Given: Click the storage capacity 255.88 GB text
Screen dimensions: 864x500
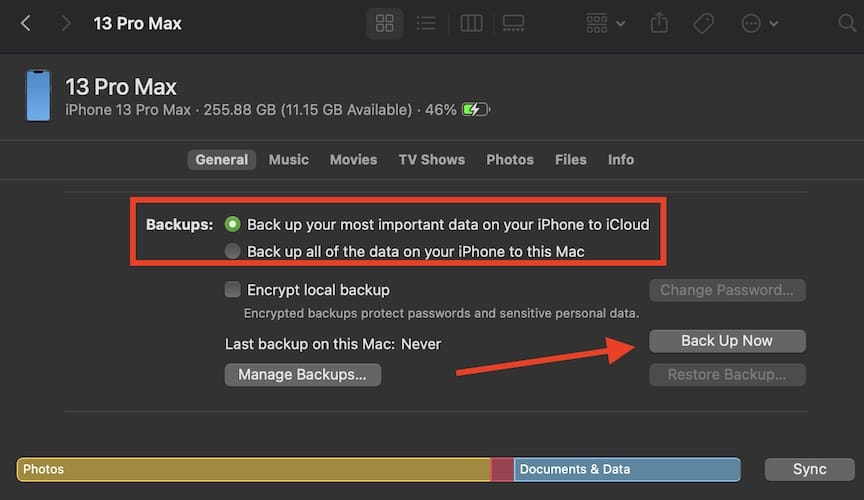Looking at the screenshot, I should coord(240,110).
